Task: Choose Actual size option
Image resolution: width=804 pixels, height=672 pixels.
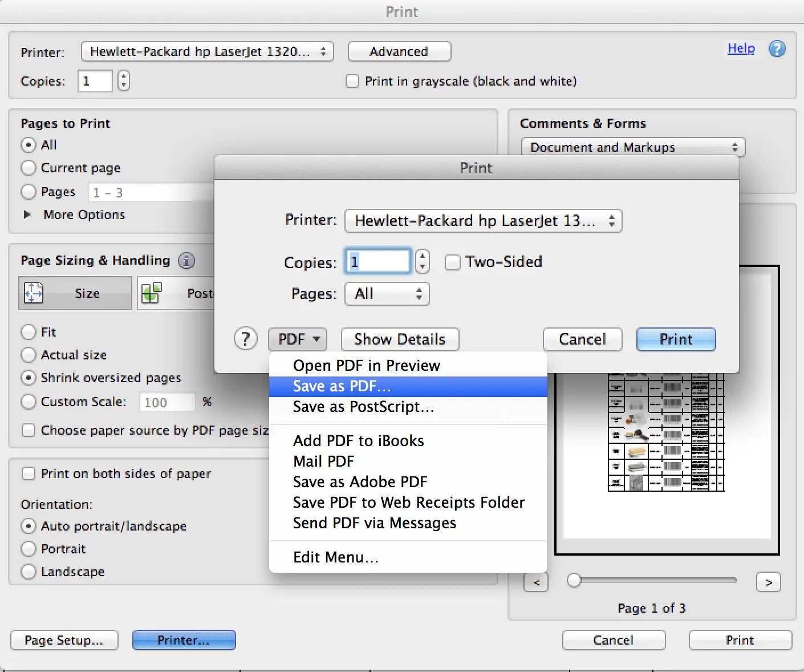Action: pos(28,355)
